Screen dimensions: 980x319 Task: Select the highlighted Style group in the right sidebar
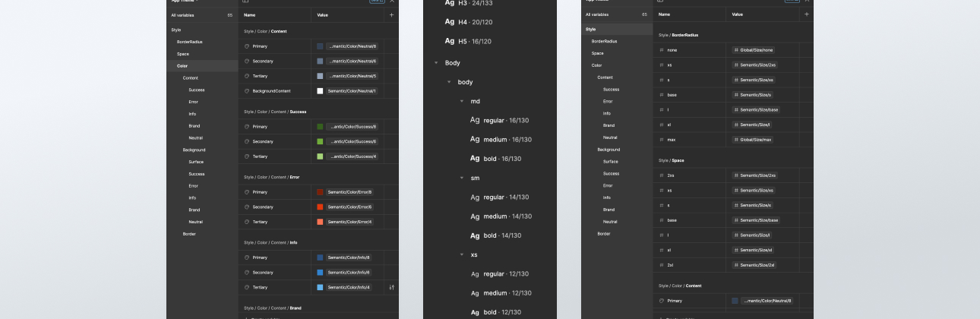(x=590, y=29)
